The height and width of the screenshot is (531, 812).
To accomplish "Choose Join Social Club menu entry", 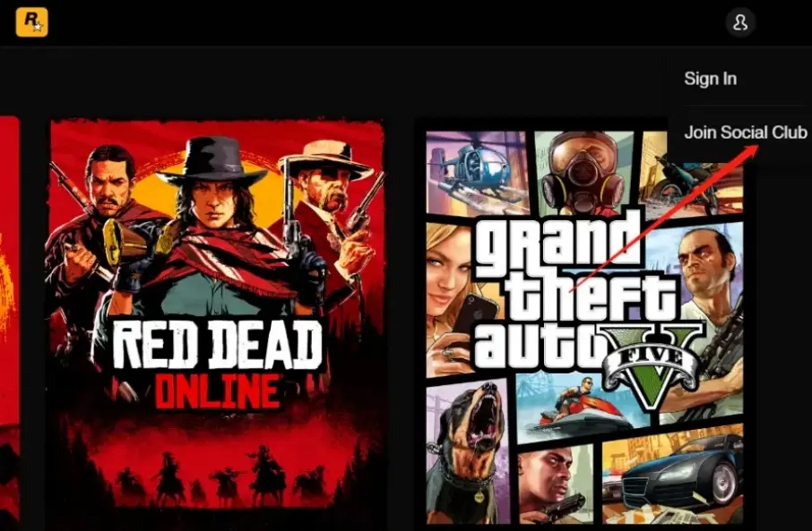I will [745, 133].
